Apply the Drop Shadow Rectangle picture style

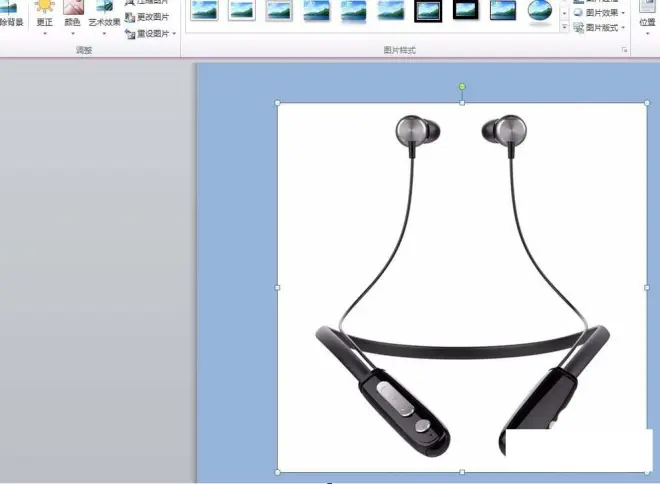pos(317,10)
